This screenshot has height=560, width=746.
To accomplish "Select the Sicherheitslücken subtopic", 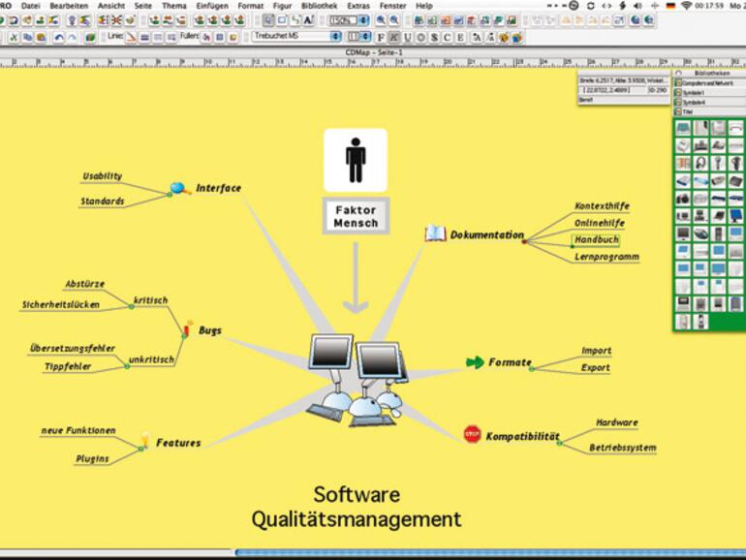I will pos(61,304).
